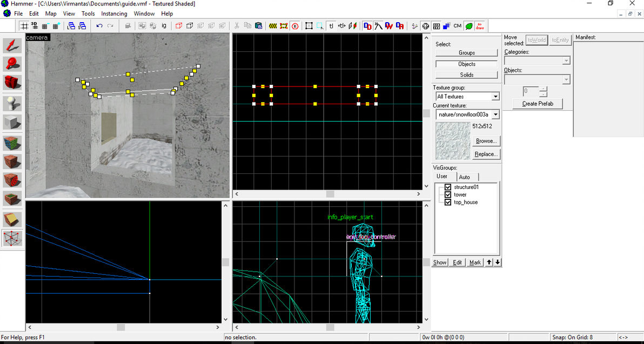The image size is (644, 344).
Task: Pick the Vertex manipulation tool
Action: click(12, 238)
